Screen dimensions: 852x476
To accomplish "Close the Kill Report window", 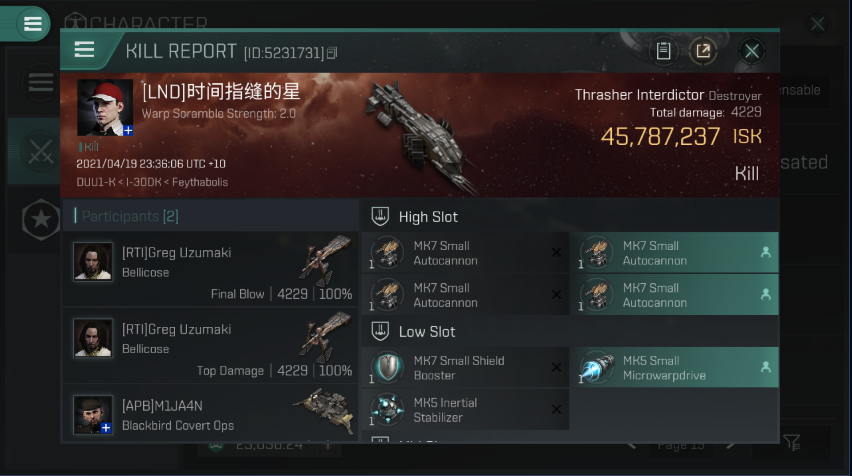I will [x=752, y=52].
